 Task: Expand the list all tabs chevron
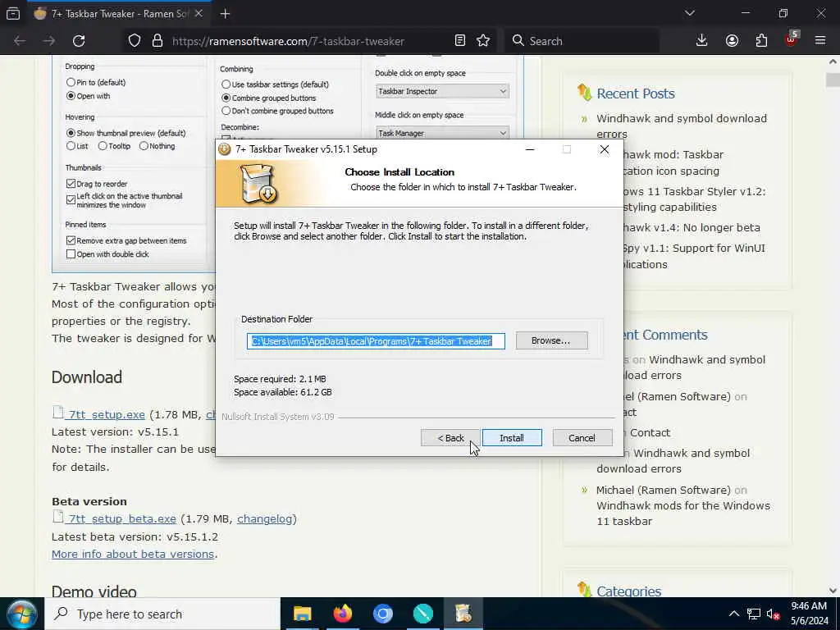(690, 13)
